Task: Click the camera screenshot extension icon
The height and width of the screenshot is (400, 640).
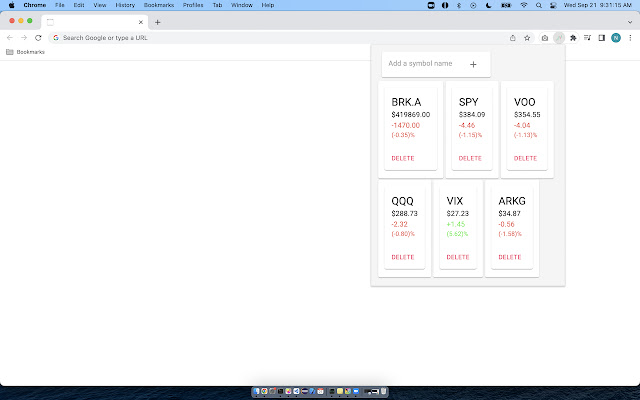Action: point(544,38)
